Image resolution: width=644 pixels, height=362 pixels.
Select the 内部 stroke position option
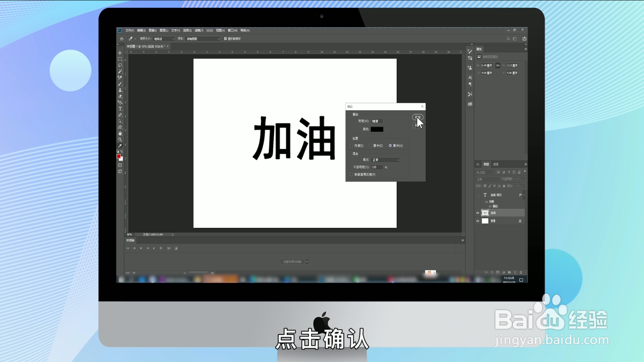pos(352,145)
